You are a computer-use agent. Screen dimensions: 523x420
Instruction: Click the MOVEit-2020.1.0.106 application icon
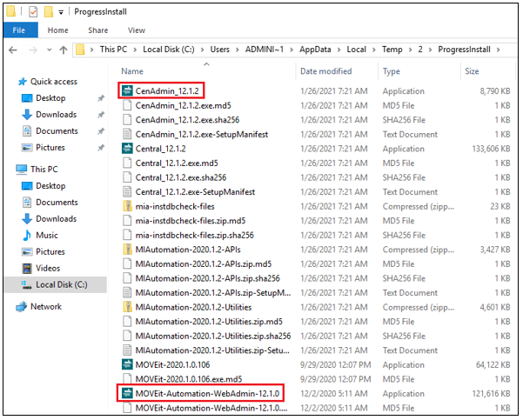coord(127,364)
